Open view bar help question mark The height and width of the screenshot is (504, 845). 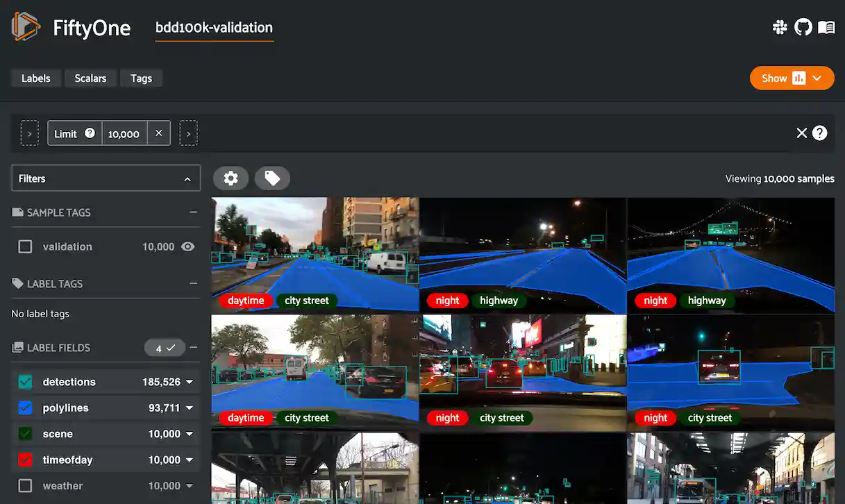820,133
